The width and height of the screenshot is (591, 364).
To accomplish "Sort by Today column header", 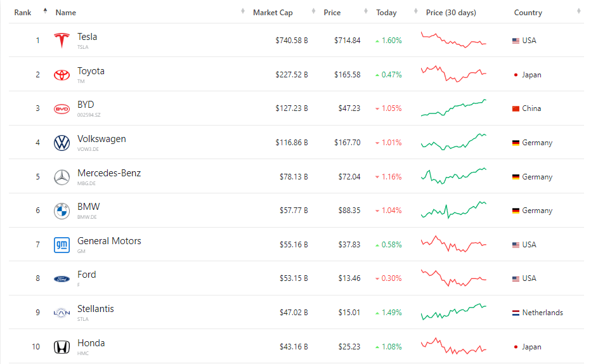I will tap(386, 13).
